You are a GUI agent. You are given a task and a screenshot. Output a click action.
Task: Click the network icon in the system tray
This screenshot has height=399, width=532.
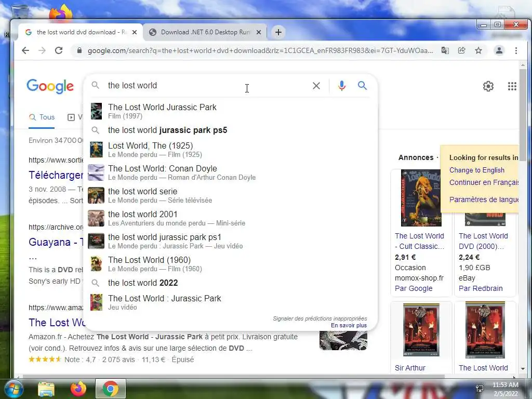click(480, 389)
